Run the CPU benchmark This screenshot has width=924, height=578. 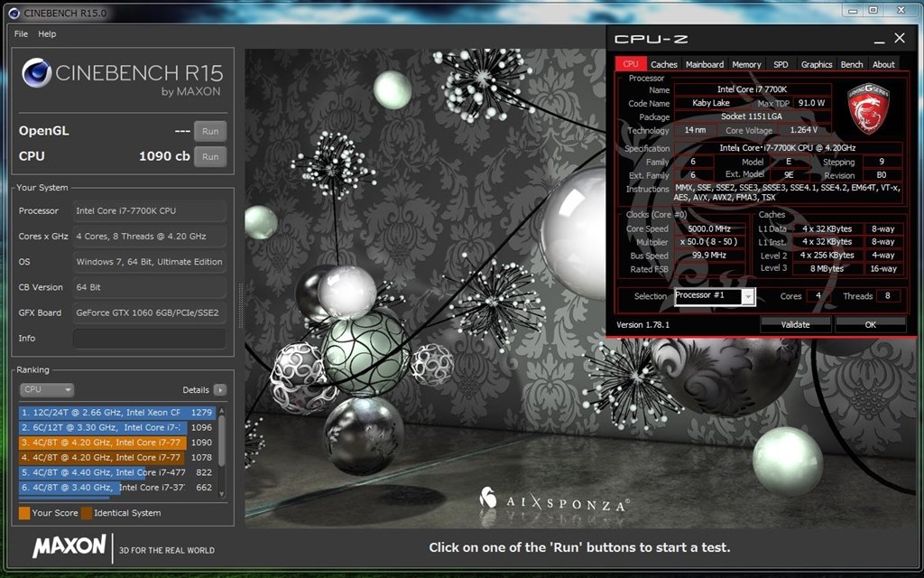pyautogui.click(x=210, y=157)
